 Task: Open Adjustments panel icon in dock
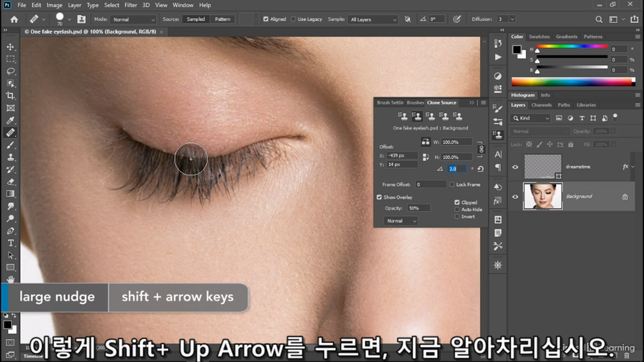click(498, 76)
